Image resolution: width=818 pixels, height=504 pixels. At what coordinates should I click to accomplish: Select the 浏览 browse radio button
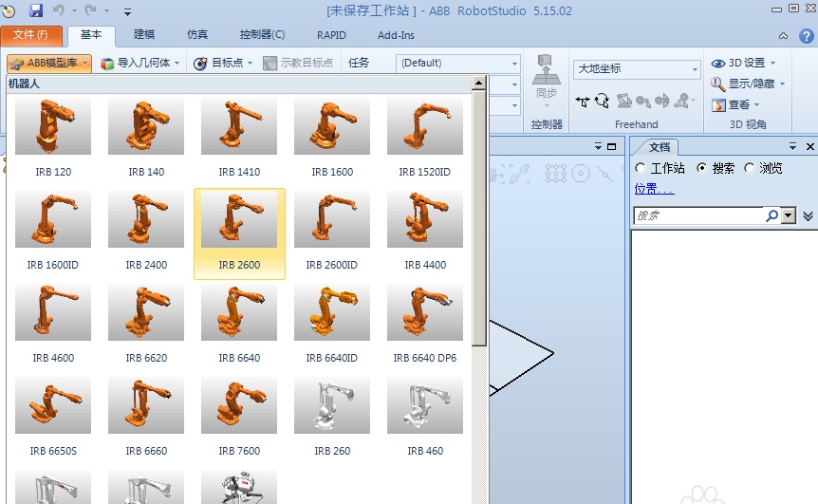pos(749,168)
